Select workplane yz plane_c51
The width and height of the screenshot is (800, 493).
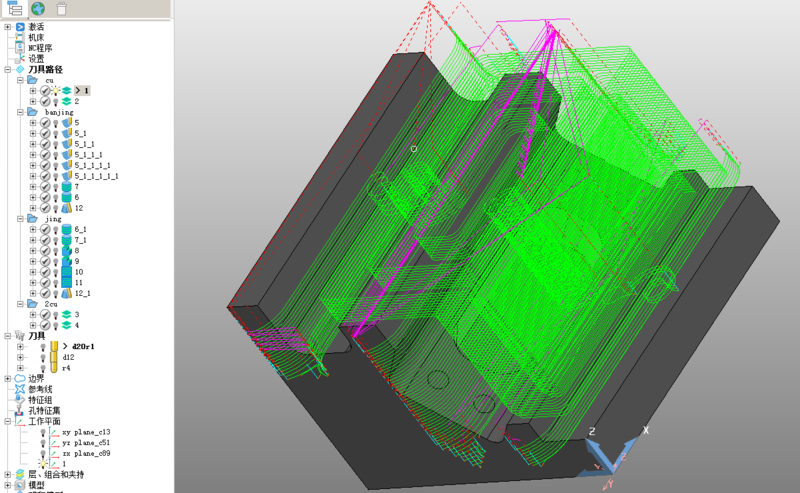tap(86, 442)
